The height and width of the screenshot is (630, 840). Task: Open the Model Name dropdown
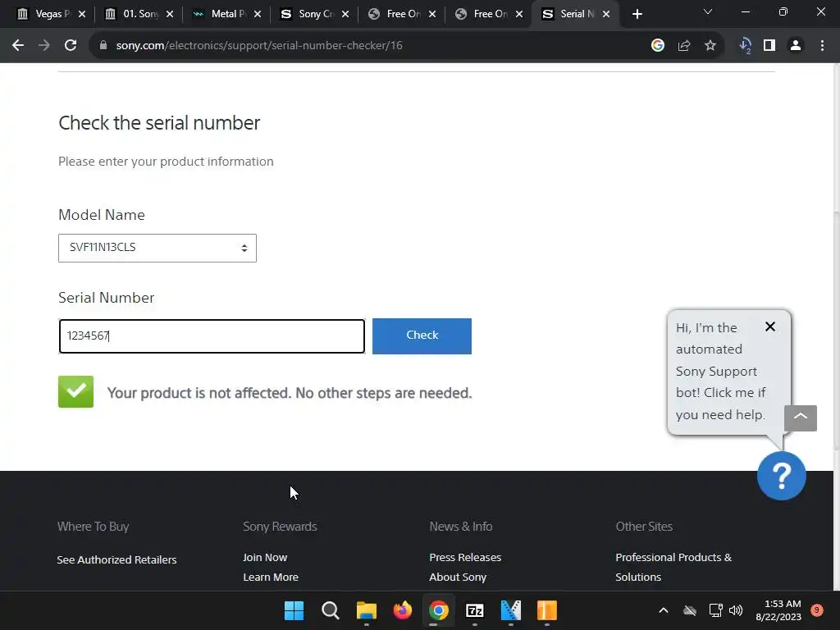coord(157,248)
